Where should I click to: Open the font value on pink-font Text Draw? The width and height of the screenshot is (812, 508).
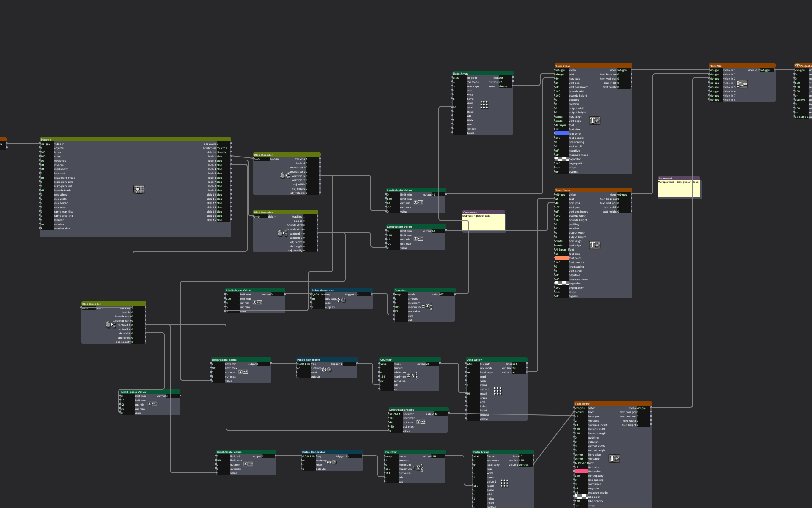pyautogui.click(x=581, y=463)
